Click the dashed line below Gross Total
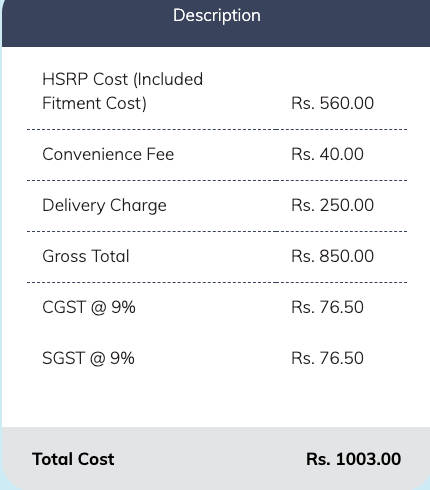The image size is (430, 490). tap(217, 283)
